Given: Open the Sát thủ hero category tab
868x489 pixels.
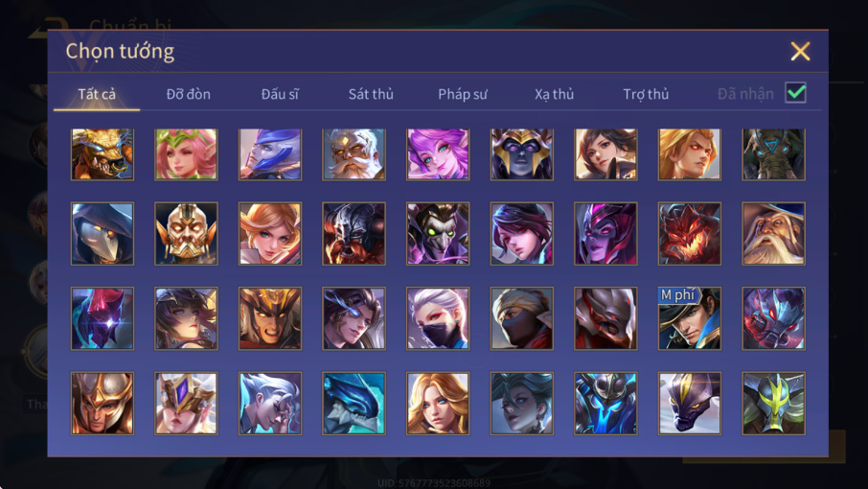Looking at the screenshot, I should tap(371, 94).
